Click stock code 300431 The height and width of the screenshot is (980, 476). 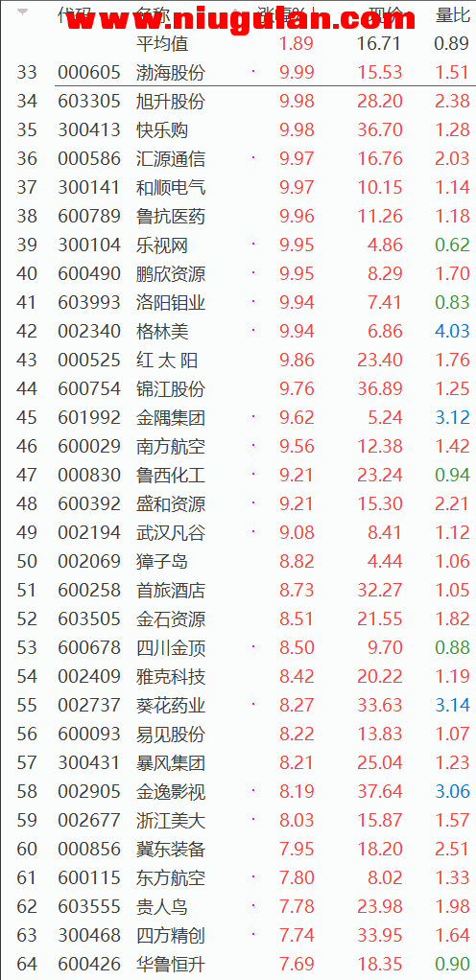coord(89,762)
